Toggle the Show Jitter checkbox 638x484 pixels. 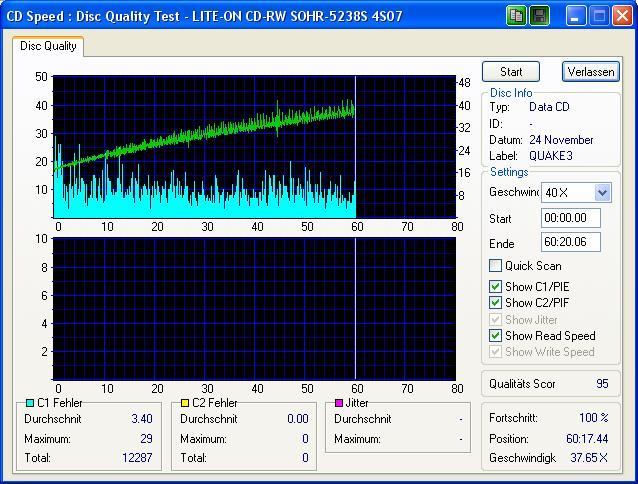click(495, 320)
